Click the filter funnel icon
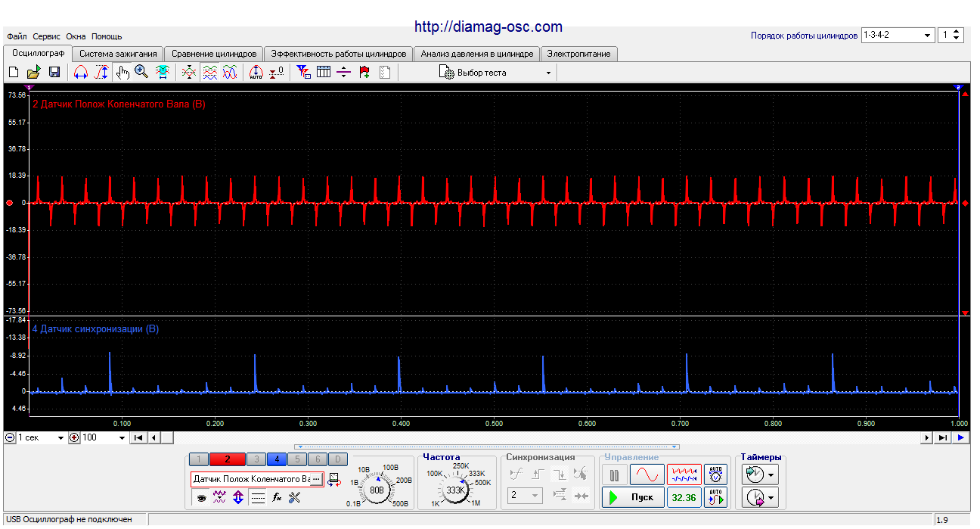 point(303,73)
